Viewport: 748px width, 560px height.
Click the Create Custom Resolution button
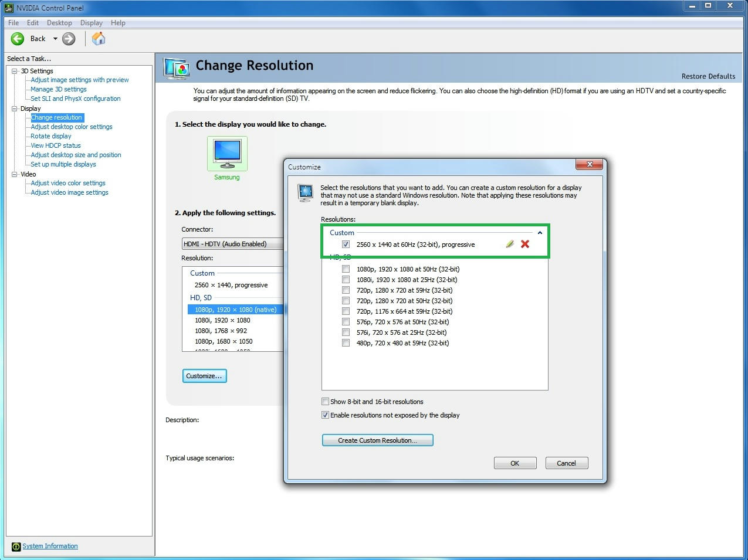(377, 440)
